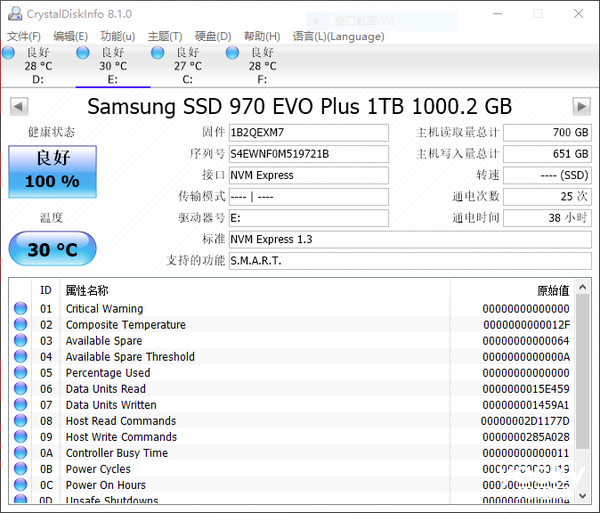Click the 良好 100 % health status button
Viewport: 600px width, 513px height.
pyautogui.click(x=52, y=171)
